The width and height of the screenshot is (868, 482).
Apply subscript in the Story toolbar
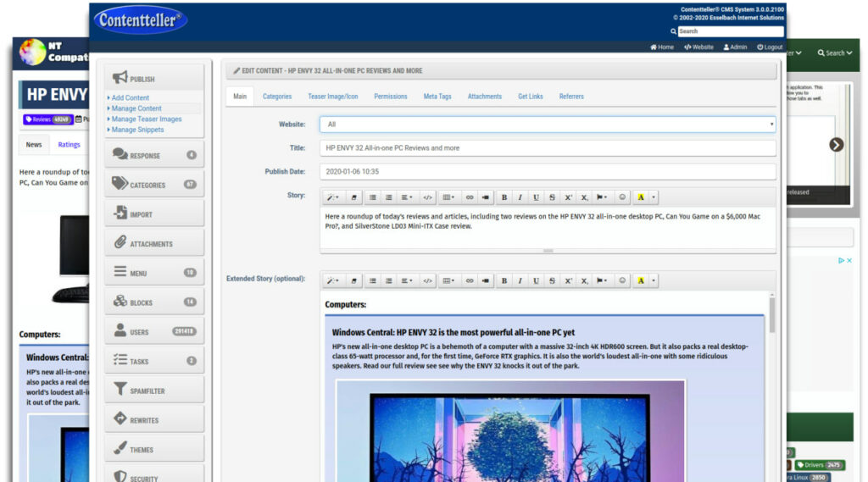(584, 197)
